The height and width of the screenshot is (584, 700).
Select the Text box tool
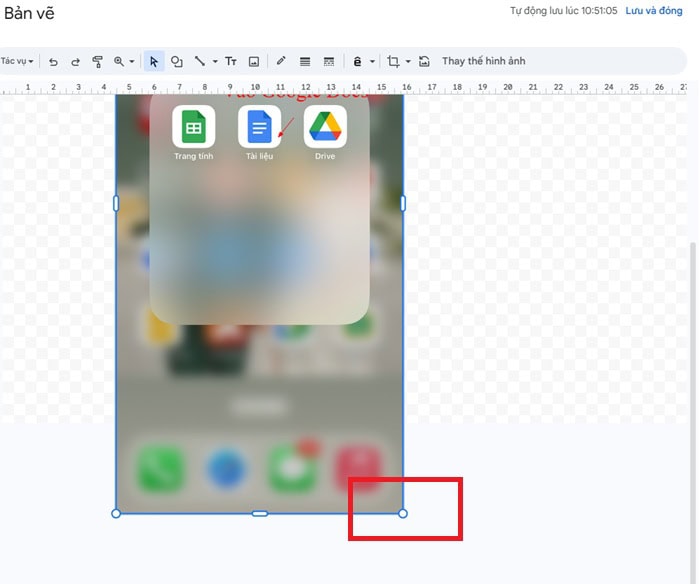coord(230,61)
